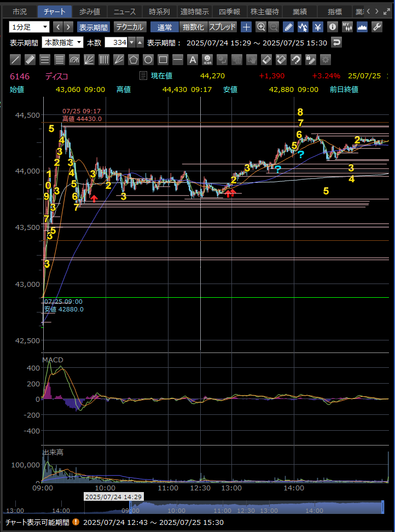395x532 pixels.
Task: Click the 出来高 volume label
Action: click(x=53, y=453)
